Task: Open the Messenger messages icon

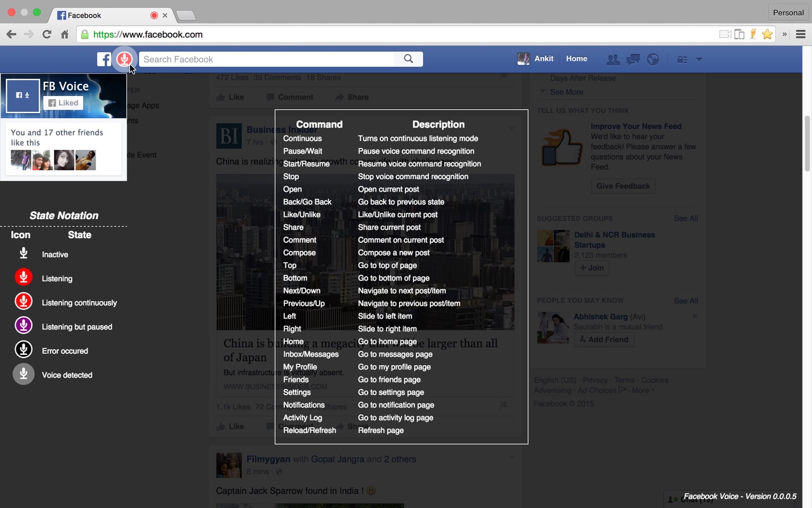Action: pos(632,58)
